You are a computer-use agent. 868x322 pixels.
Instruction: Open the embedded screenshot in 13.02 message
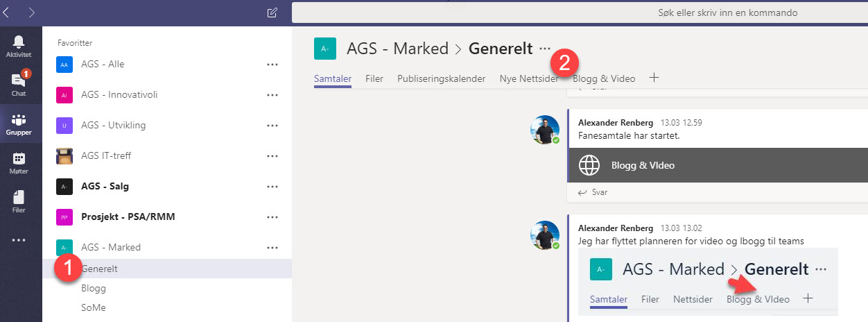(x=708, y=280)
